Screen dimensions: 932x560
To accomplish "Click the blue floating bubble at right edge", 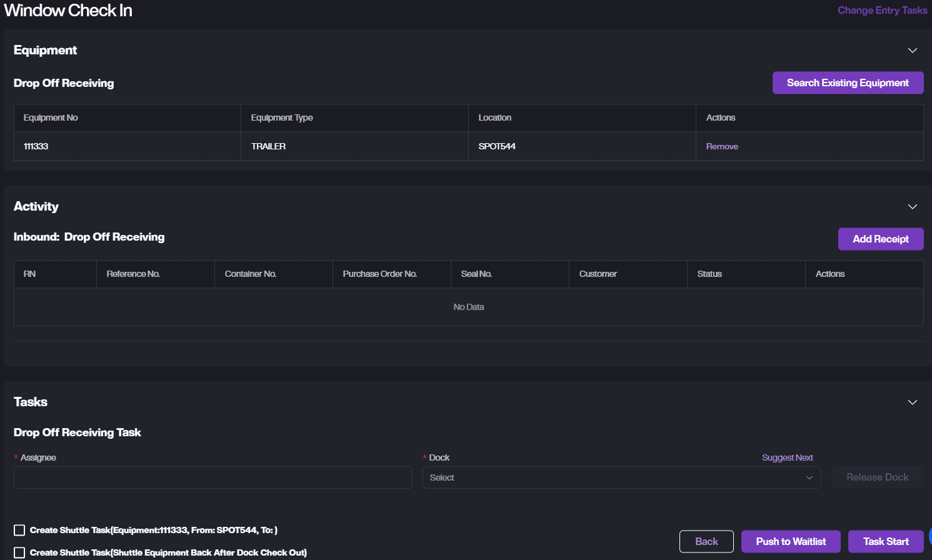I will [x=929, y=536].
